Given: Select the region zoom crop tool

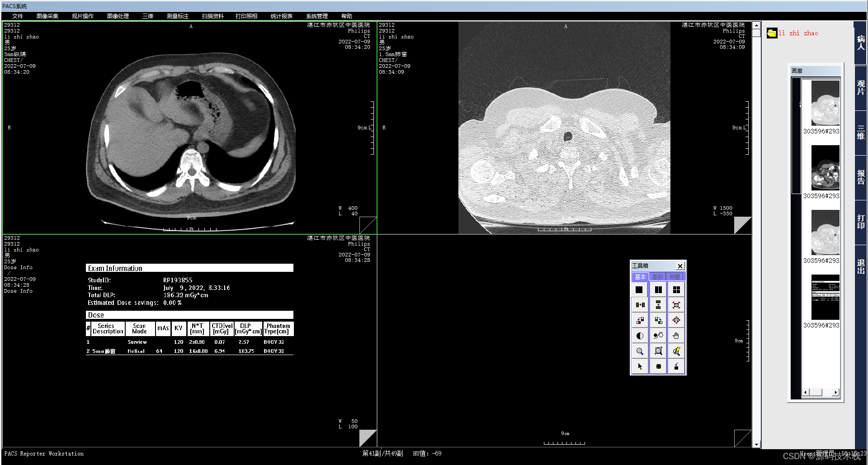Looking at the screenshot, I should click(658, 351).
